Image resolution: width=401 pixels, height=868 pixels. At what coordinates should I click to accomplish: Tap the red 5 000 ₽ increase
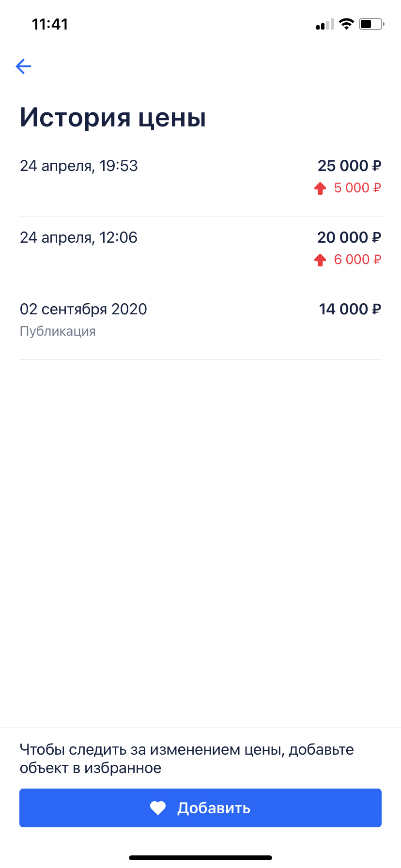tap(357, 188)
